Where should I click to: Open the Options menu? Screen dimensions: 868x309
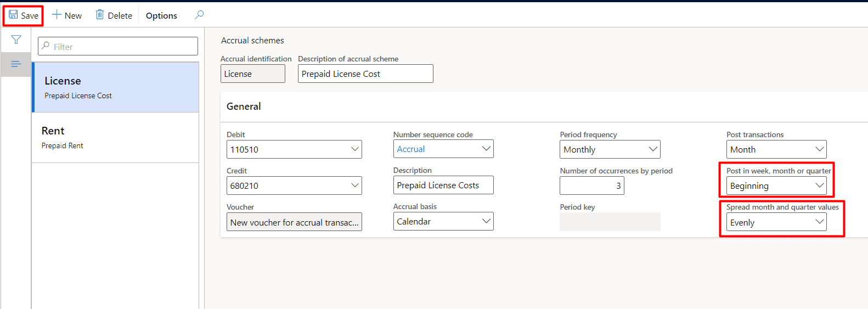pos(161,15)
